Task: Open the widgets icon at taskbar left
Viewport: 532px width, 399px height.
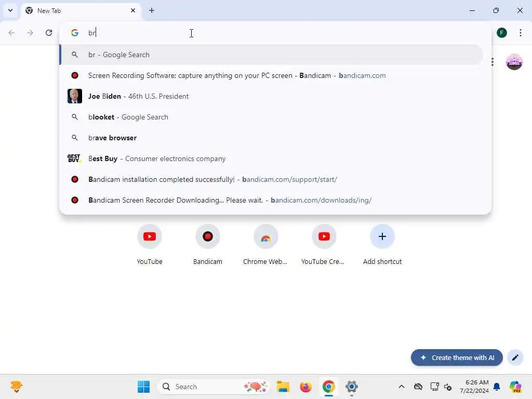Action: 16,387
